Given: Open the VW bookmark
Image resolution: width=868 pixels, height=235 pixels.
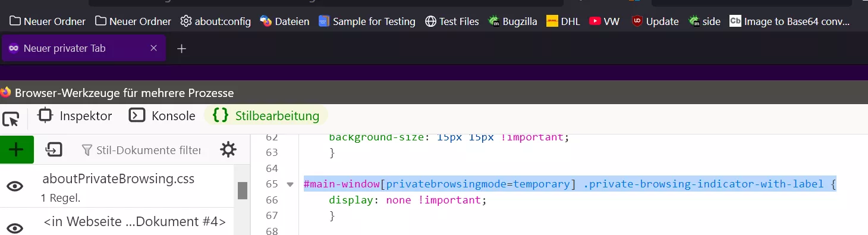Looking at the screenshot, I should click(604, 21).
